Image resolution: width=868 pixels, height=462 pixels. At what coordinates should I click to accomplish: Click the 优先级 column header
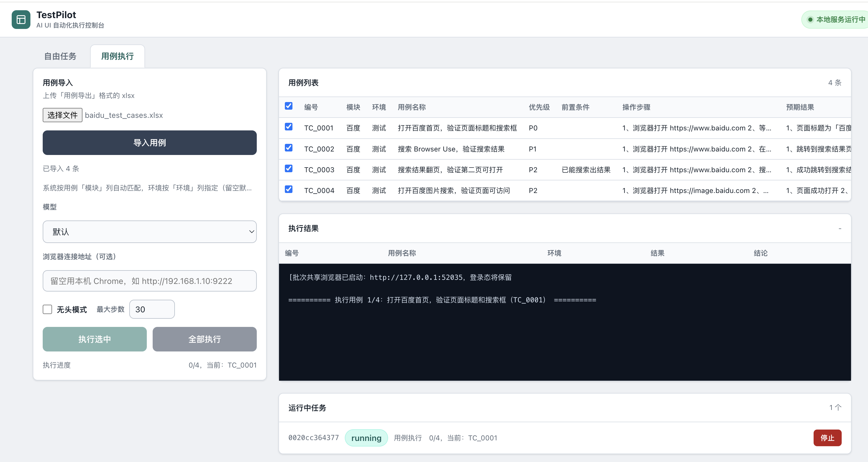point(539,107)
